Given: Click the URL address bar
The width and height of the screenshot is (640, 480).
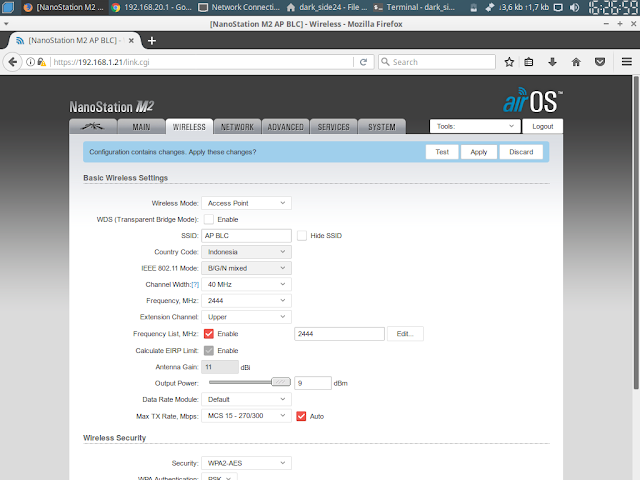Looking at the screenshot, I should point(202,62).
